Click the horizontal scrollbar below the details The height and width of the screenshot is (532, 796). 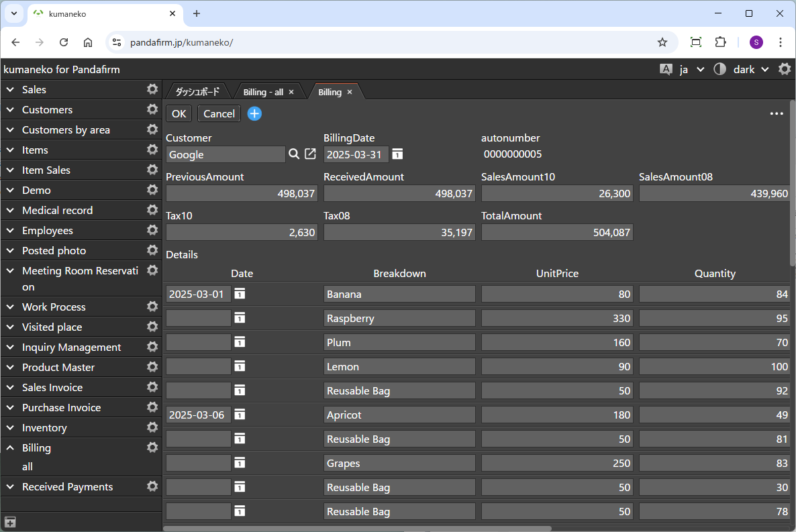[x=357, y=528]
